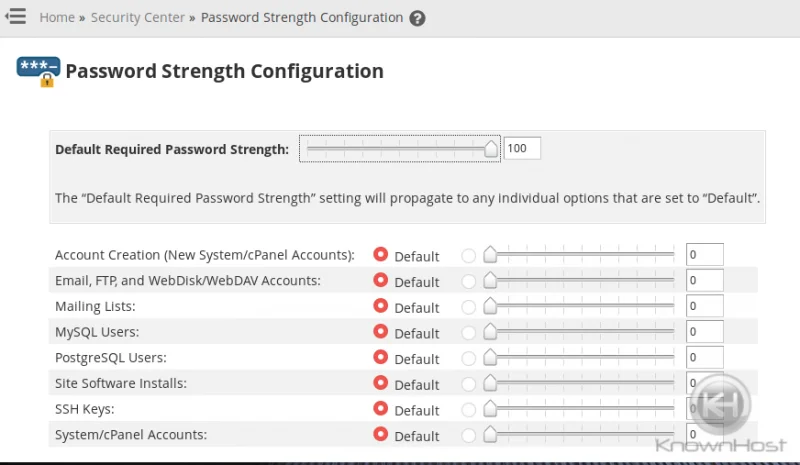Go to Home breadcrumb link
This screenshot has width=800, height=465.
[x=57, y=18]
